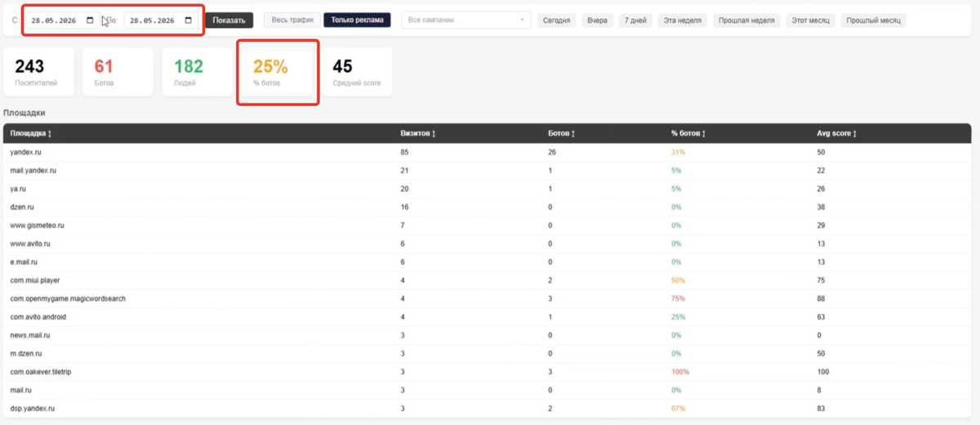
Task: Click the 26 bots value for yandex.ru
Action: 552,152
